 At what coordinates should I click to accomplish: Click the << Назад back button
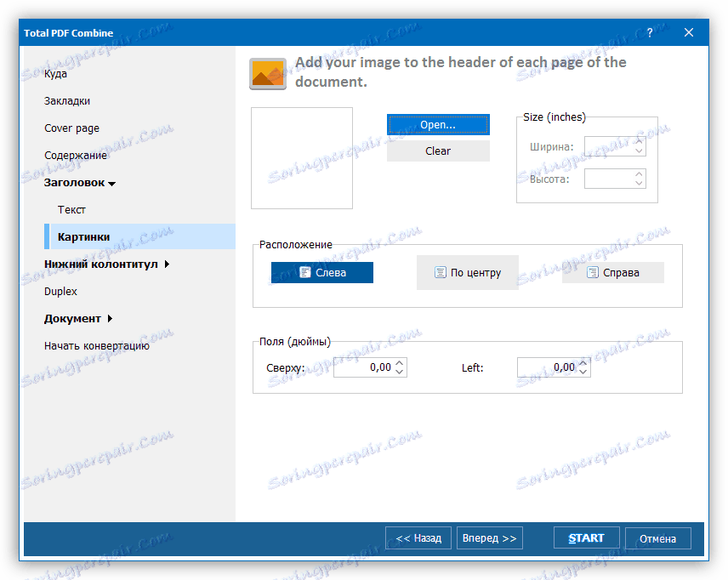pyautogui.click(x=418, y=538)
